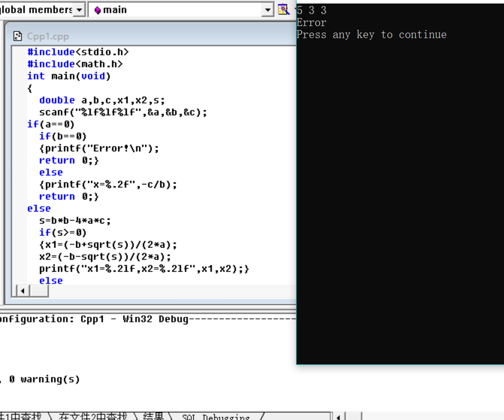Switch to 结果 output tab
Screen dimensions: 504x420
coord(154,416)
